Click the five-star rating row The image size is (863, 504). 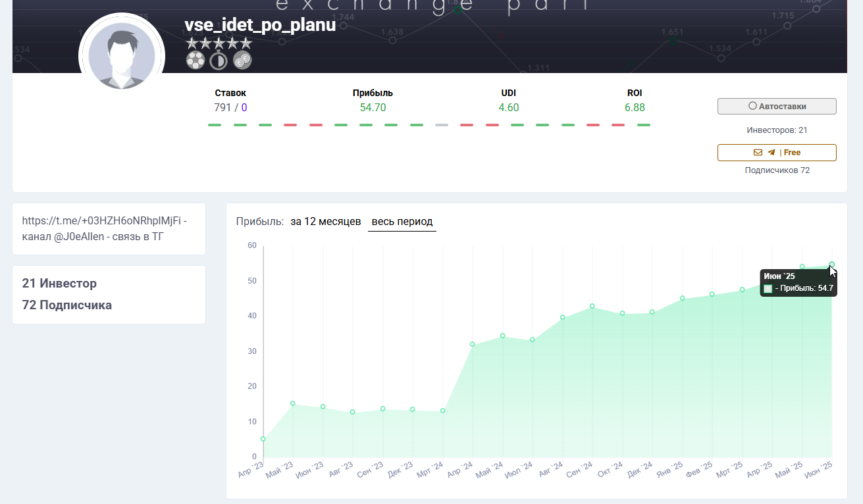(x=219, y=43)
